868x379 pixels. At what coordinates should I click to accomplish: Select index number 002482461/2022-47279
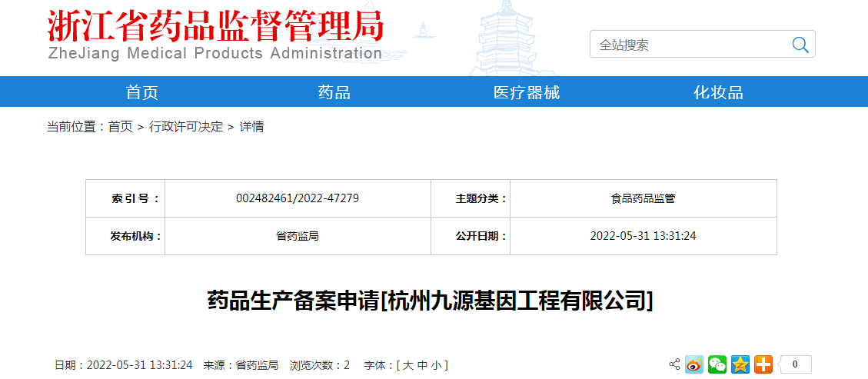pos(298,198)
